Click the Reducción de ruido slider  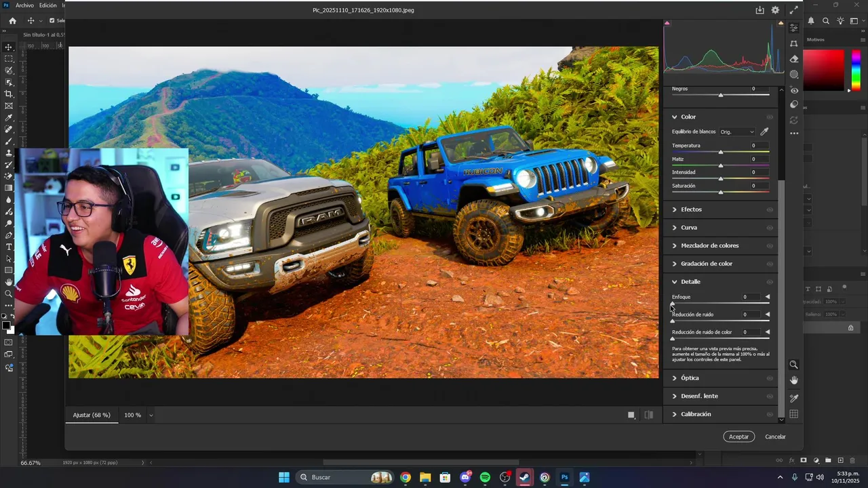pos(720,321)
